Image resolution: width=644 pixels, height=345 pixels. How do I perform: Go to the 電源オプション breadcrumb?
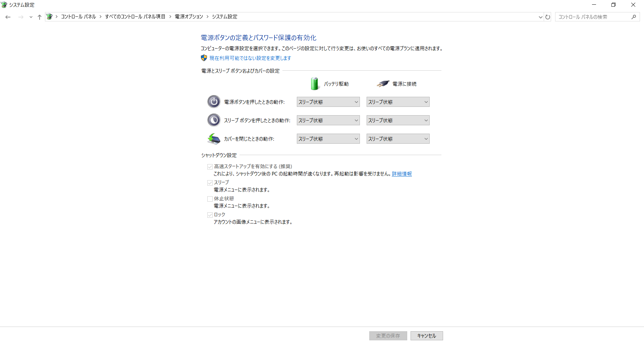(189, 17)
